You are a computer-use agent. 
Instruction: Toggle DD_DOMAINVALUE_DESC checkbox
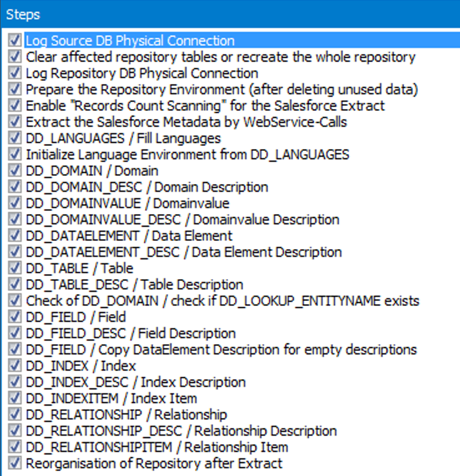tap(14, 219)
